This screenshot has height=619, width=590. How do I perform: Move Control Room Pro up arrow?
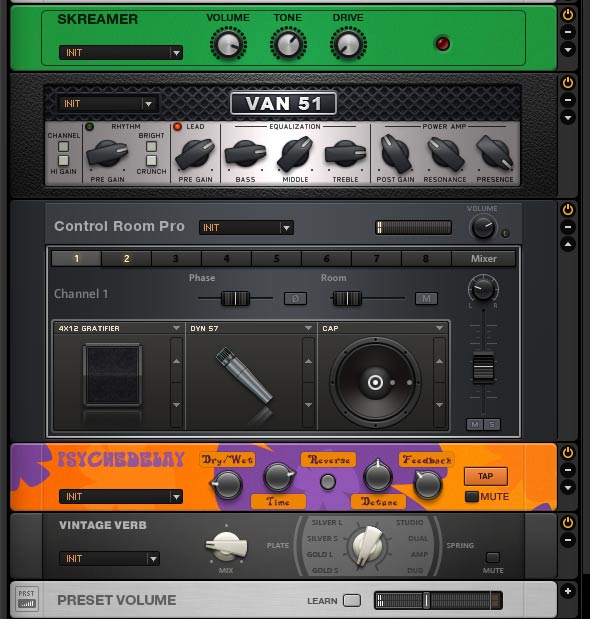tap(568, 244)
